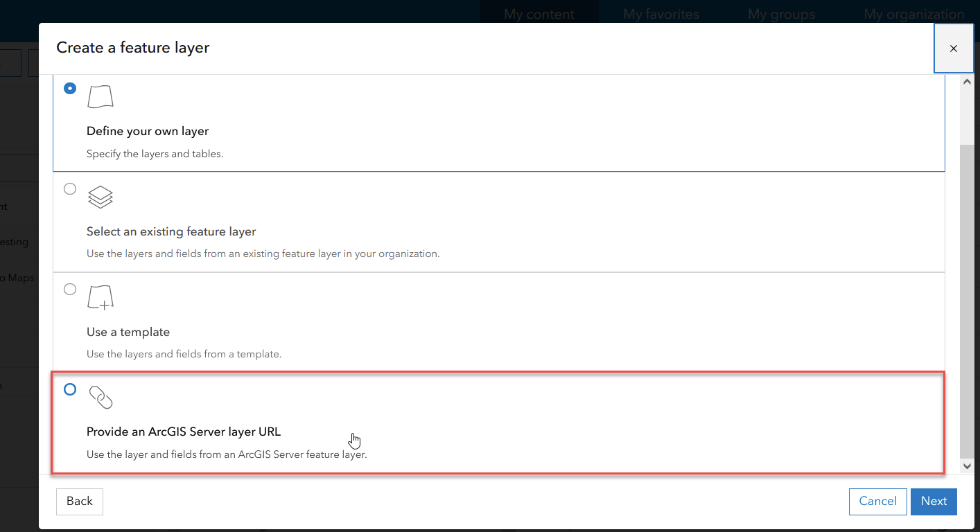Switch to the My content tab
Image resolution: width=980 pixels, height=532 pixels.
pos(539,14)
